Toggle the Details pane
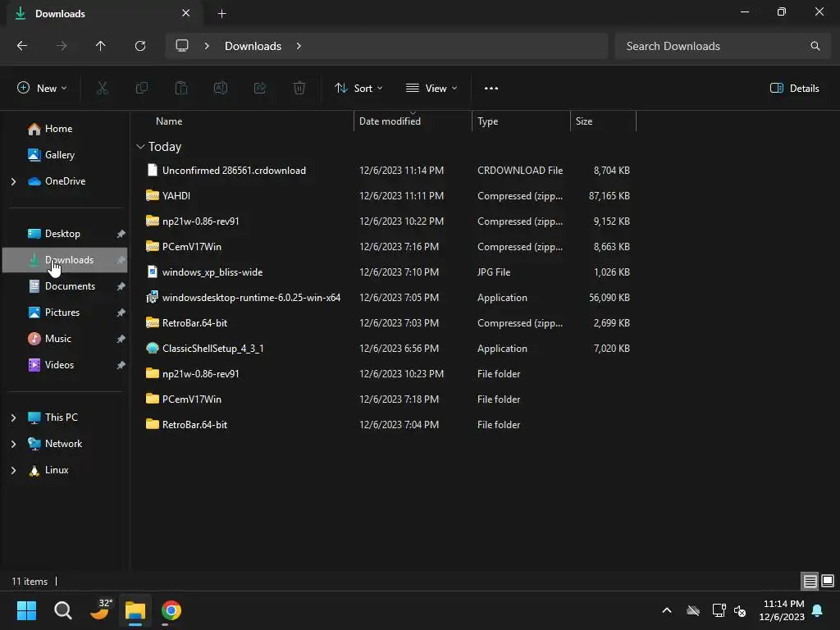 (794, 89)
